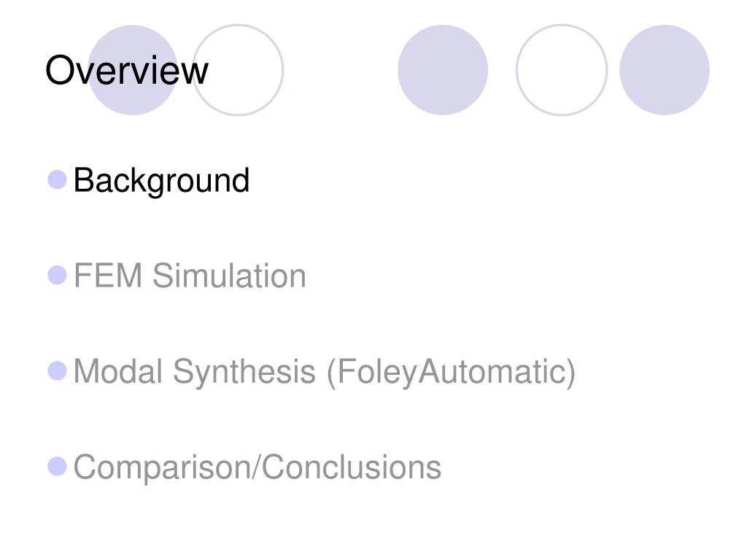Click the bullet dot beside FEM Simulation
The height and width of the screenshot is (560, 747).
coord(57,275)
